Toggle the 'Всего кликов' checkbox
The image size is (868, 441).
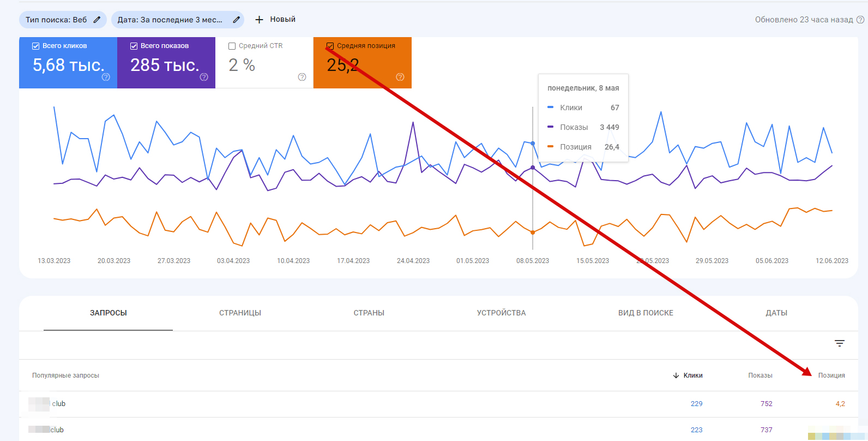click(35, 46)
